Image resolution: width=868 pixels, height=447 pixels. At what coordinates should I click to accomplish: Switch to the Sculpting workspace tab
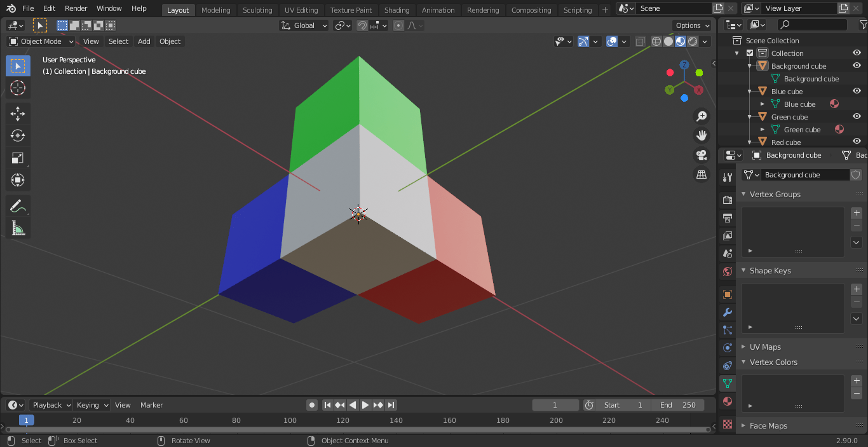click(x=257, y=10)
